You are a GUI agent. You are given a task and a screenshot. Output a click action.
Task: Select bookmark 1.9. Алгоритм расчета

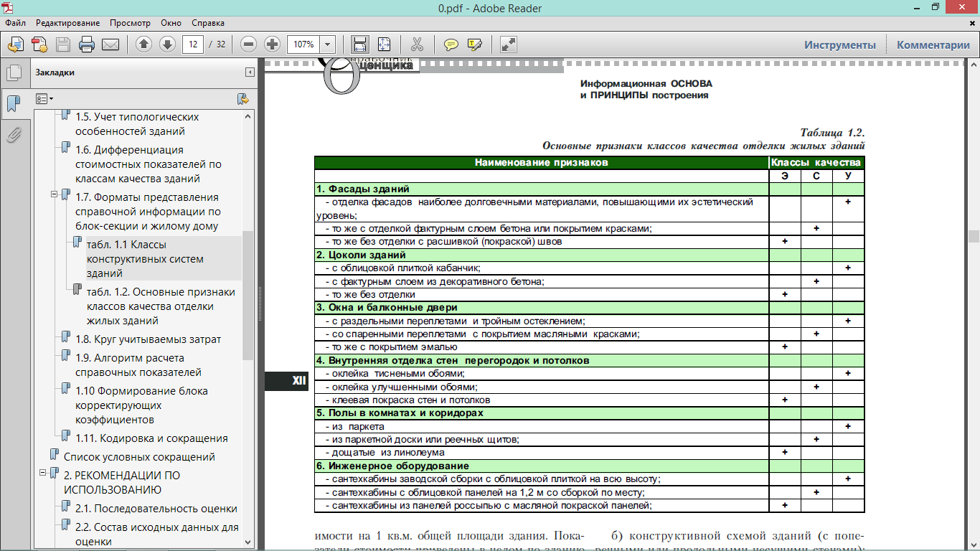pos(138,365)
